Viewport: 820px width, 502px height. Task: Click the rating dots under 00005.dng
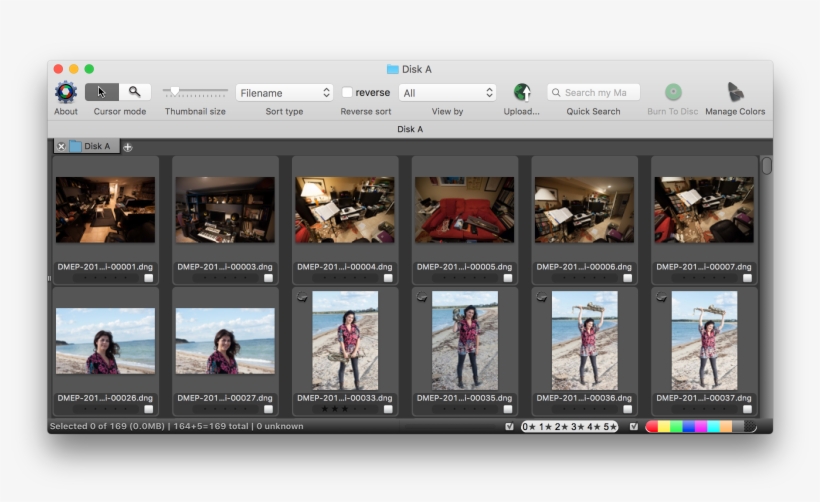point(464,278)
